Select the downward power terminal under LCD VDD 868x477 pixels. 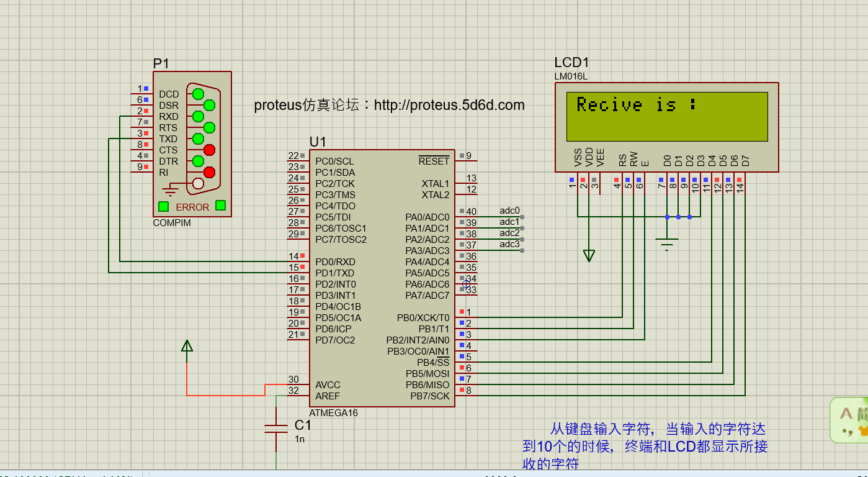(589, 255)
